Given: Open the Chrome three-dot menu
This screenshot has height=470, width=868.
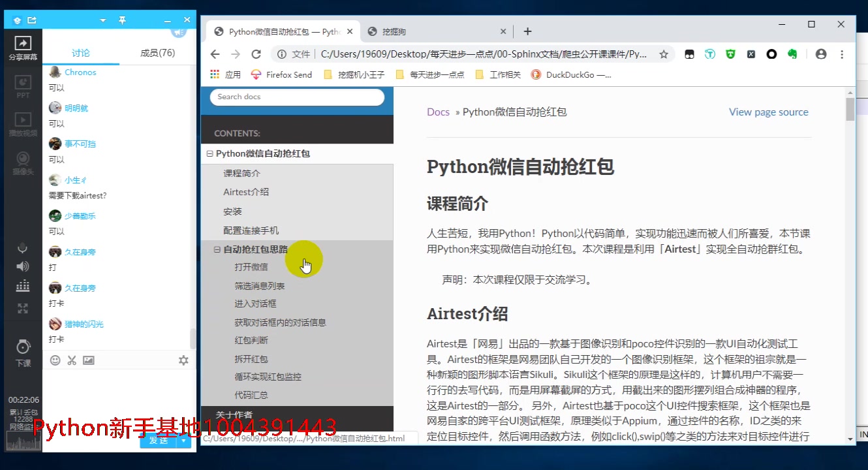Looking at the screenshot, I should pos(842,54).
